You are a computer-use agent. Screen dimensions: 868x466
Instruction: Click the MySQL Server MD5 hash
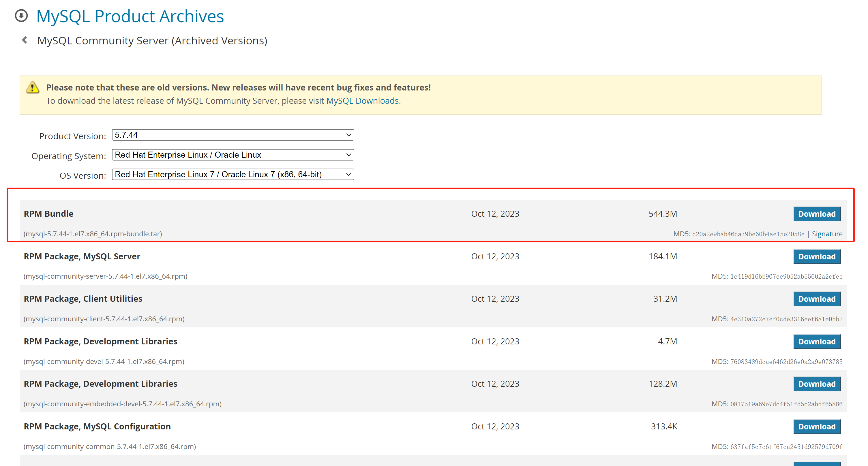coord(786,276)
